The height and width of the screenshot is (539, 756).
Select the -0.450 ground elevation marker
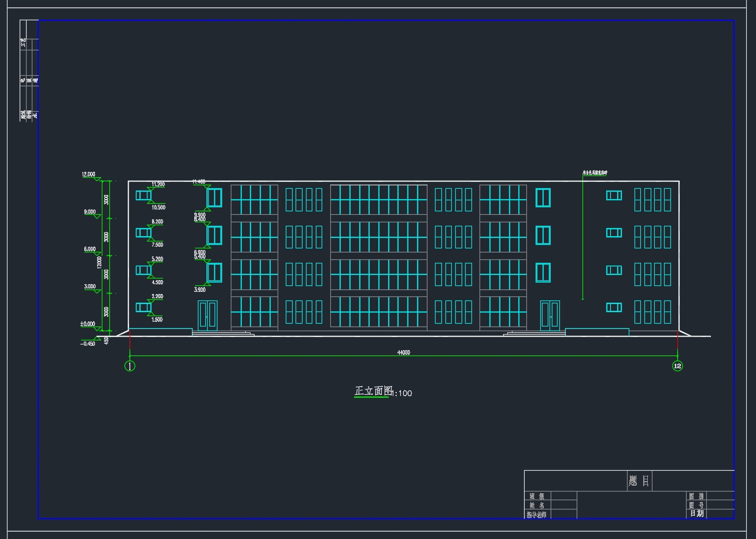pos(88,344)
